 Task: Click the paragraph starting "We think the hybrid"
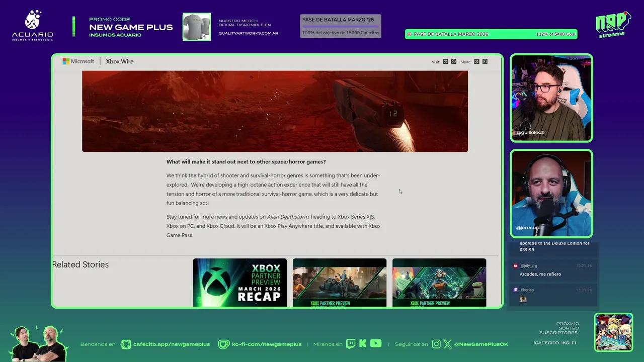tap(273, 189)
